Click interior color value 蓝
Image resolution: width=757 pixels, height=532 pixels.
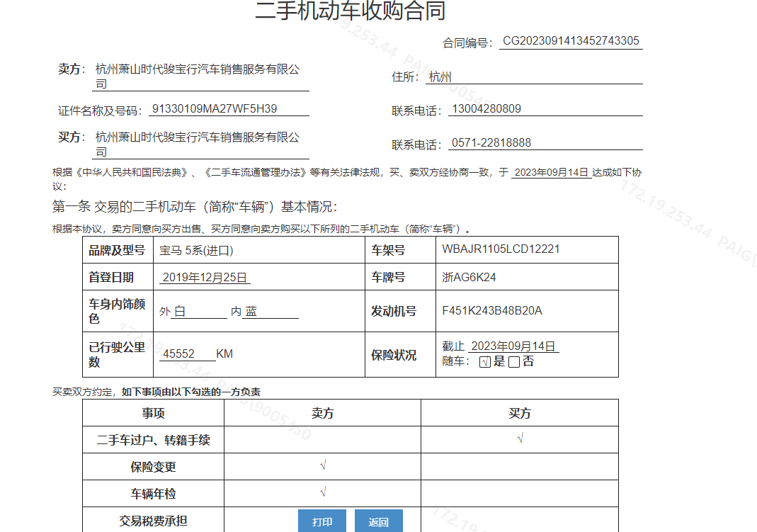(x=251, y=312)
